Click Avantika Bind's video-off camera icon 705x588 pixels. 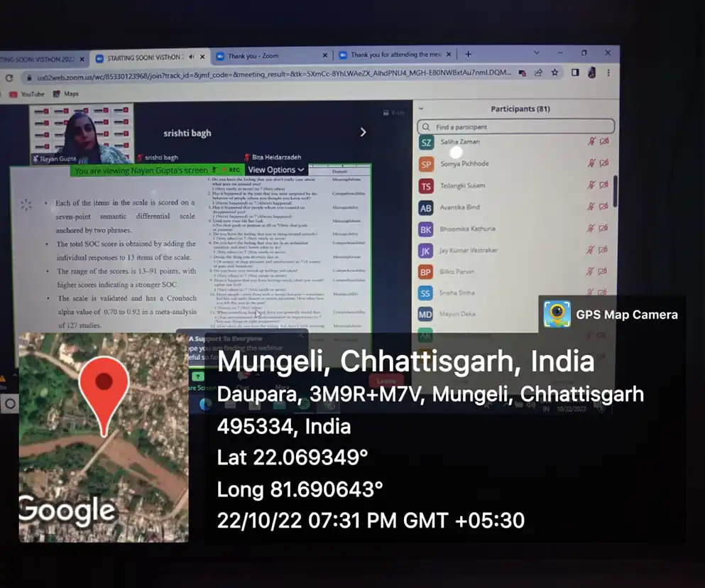(603, 206)
